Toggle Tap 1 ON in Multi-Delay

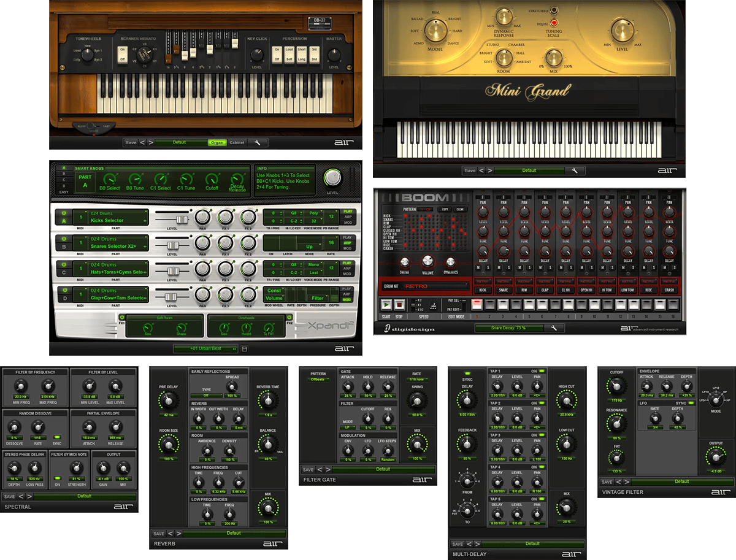[542, 371]
